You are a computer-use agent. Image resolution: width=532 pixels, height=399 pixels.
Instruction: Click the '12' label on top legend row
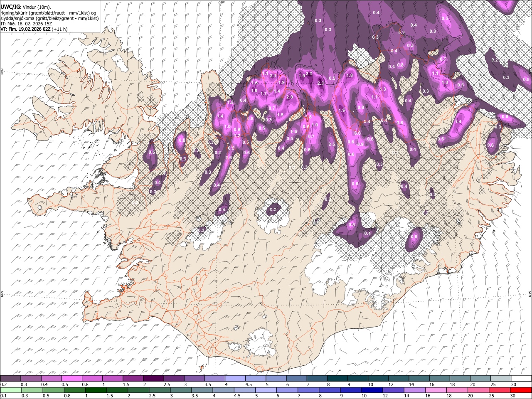click(x=391, y=384)
